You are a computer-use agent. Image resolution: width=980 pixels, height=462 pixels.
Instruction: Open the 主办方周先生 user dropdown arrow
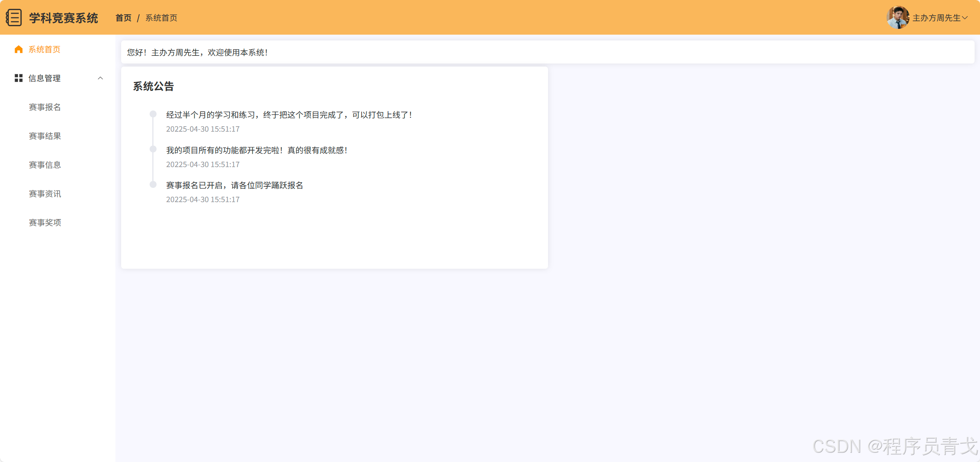click(x=965, y=18)
